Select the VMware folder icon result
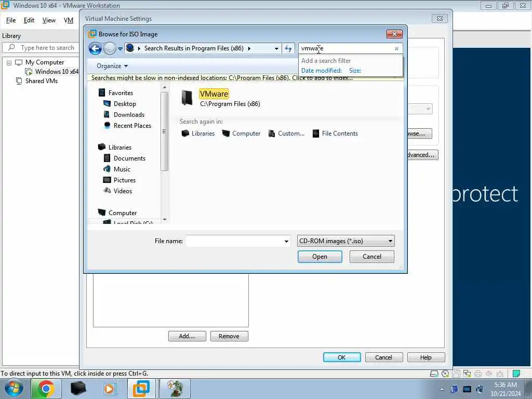Screen dimensions: 532x399 187,98
